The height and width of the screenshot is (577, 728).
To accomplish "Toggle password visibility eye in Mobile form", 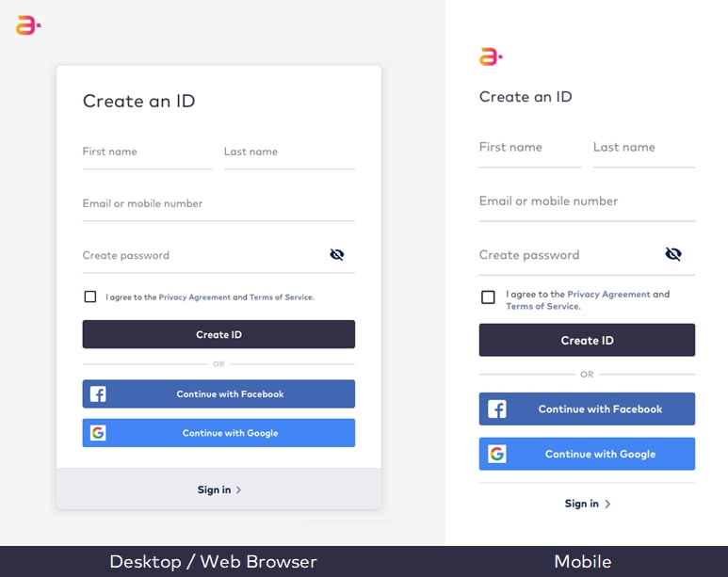I will tap(673, 254).
